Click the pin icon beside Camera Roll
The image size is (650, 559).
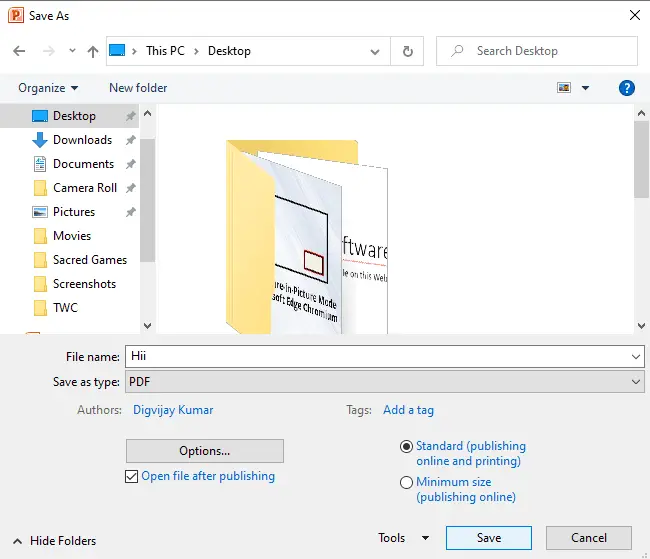131,188
